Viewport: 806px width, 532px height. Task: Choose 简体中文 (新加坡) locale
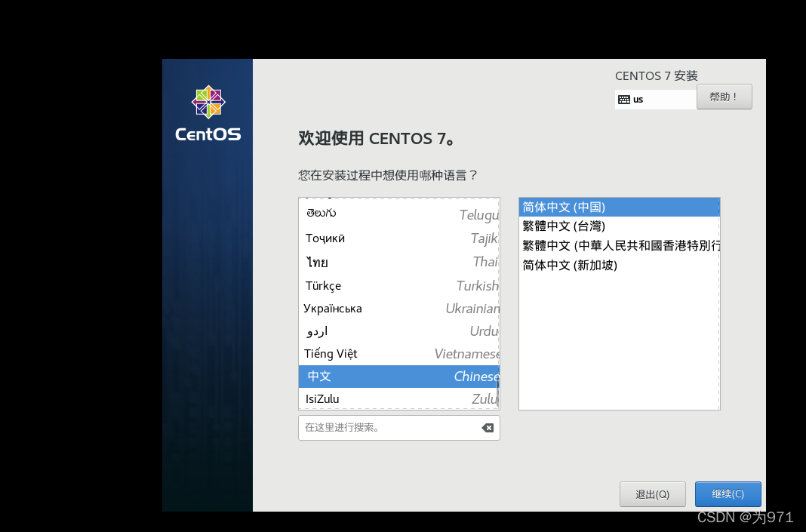(x=619, y=265)
